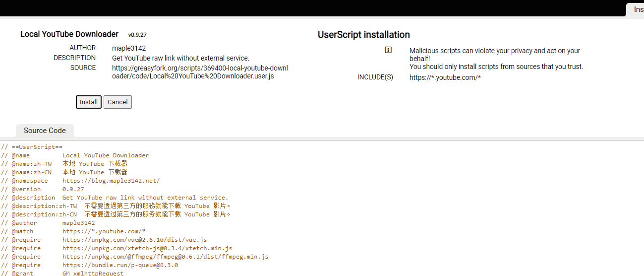Click the script title Local YouTube Downloader
Screen dimensions: 644x276
[69, 34]
